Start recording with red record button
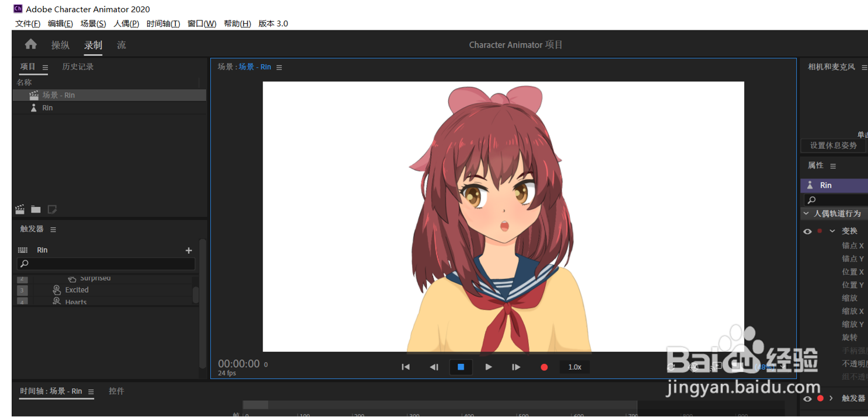The image size is (868, 417). pos(544,367)
